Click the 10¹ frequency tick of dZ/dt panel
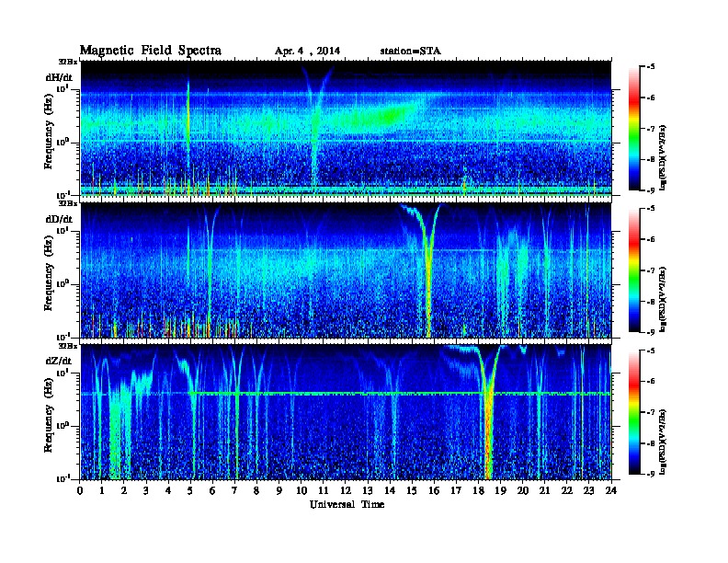728x563 pixels. pyautogui.click(x=62, y=373)
